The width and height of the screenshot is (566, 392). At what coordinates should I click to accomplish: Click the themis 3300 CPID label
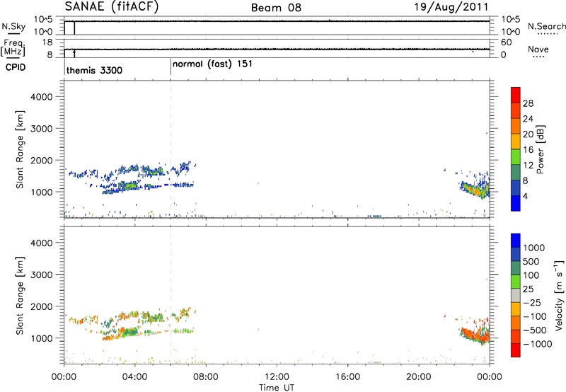[x=94, y=70]
